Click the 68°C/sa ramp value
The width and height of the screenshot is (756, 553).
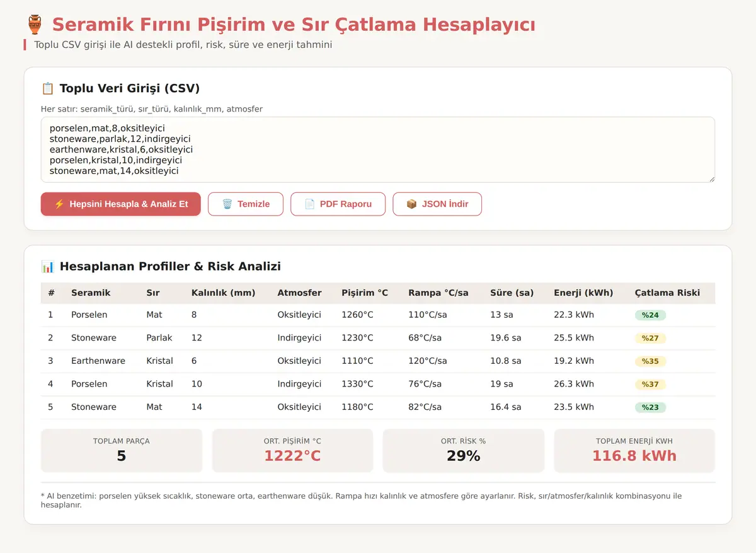click(425, 338)
